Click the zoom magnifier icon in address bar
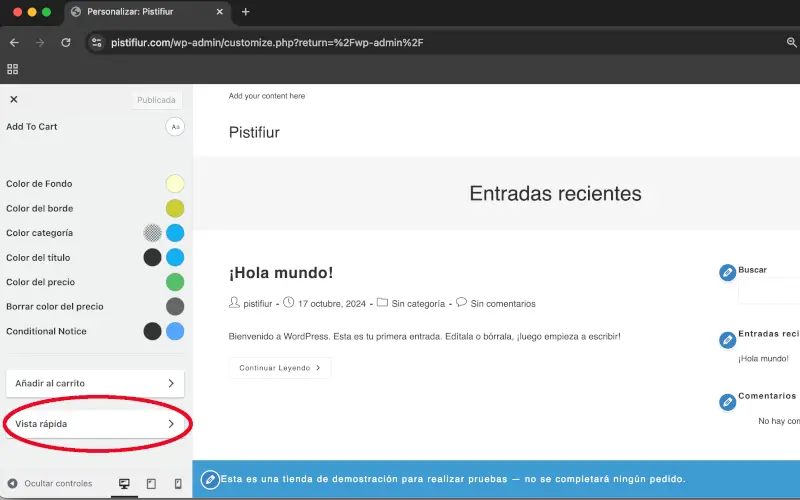Screen dimensions: 800x500 click(x=791, y=42)
